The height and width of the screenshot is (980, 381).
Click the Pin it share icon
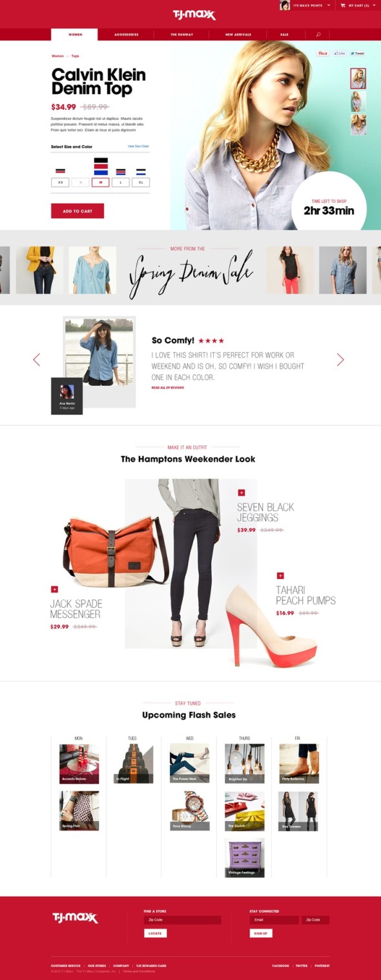coord(323,53)
